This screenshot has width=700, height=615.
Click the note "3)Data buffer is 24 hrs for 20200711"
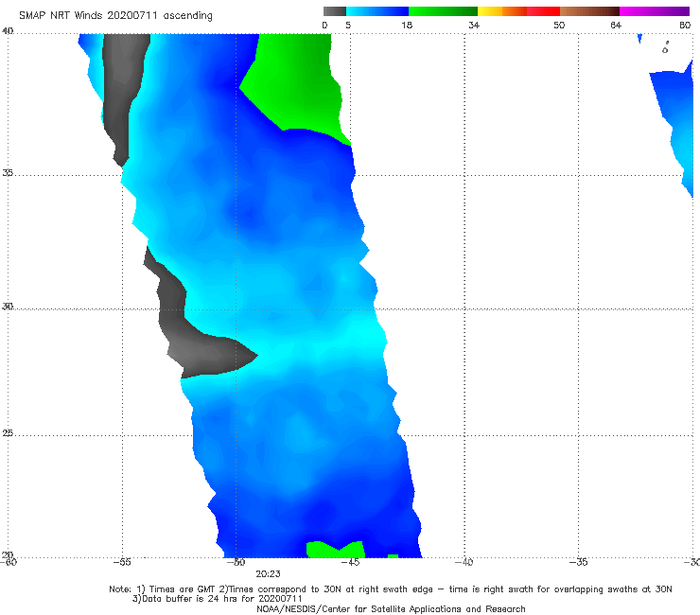[218, 599]
